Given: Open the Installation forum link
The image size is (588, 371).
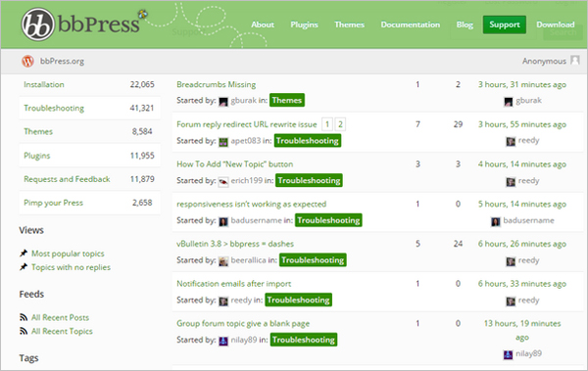Looking at the screenshot, I should tap(44, 84).
